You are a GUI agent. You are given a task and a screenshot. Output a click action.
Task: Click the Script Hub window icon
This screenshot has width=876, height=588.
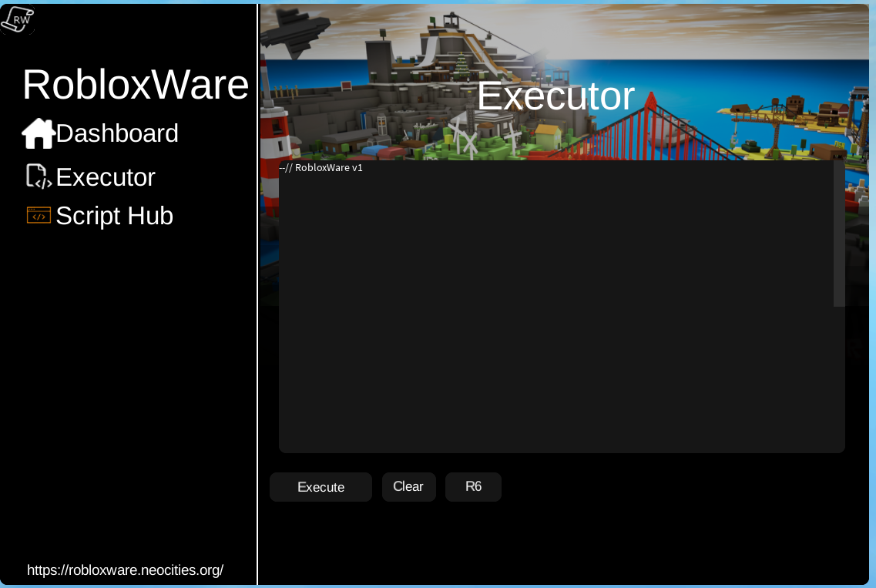pos(39,215)
